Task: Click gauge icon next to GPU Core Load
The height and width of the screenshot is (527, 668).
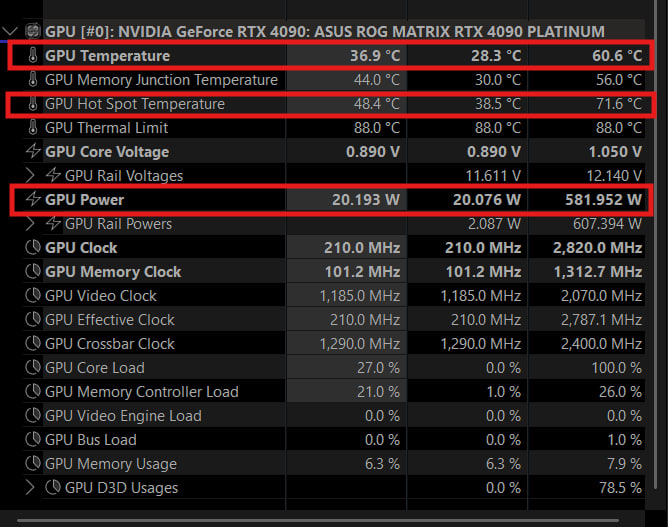Action: 33,368
